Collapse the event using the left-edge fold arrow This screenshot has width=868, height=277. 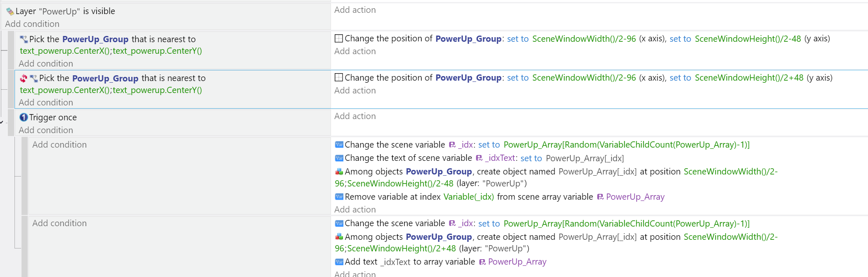click(x=2, y=122)
